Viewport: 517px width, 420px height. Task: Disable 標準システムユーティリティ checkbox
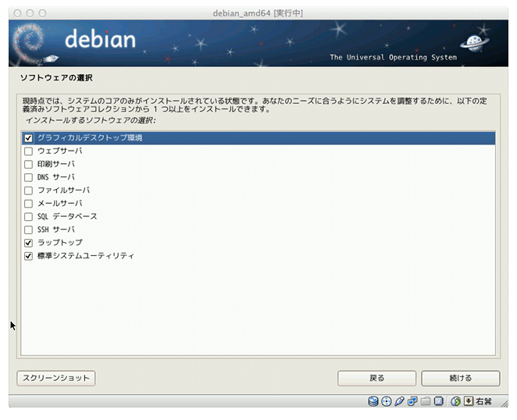(29, 256)
